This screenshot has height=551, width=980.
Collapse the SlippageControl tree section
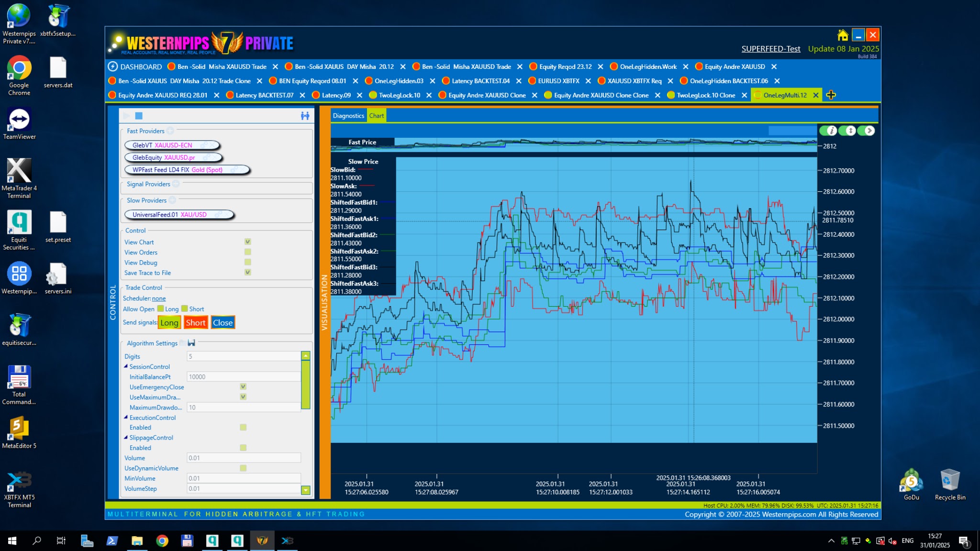click(x=126, y=438)
